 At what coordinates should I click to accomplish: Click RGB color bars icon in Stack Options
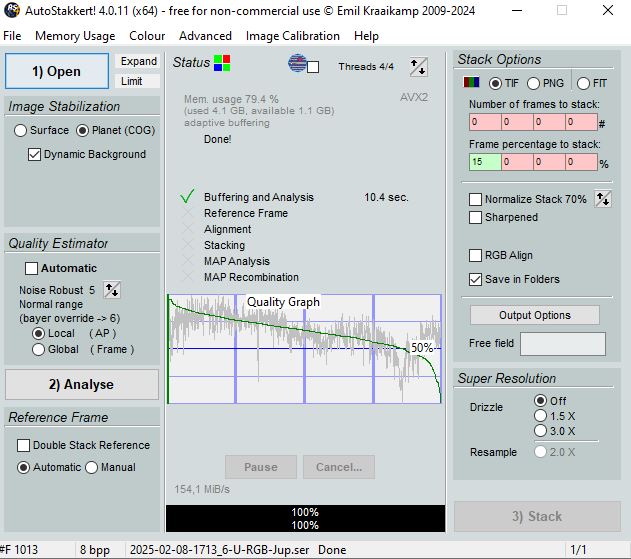pos(471,83)
